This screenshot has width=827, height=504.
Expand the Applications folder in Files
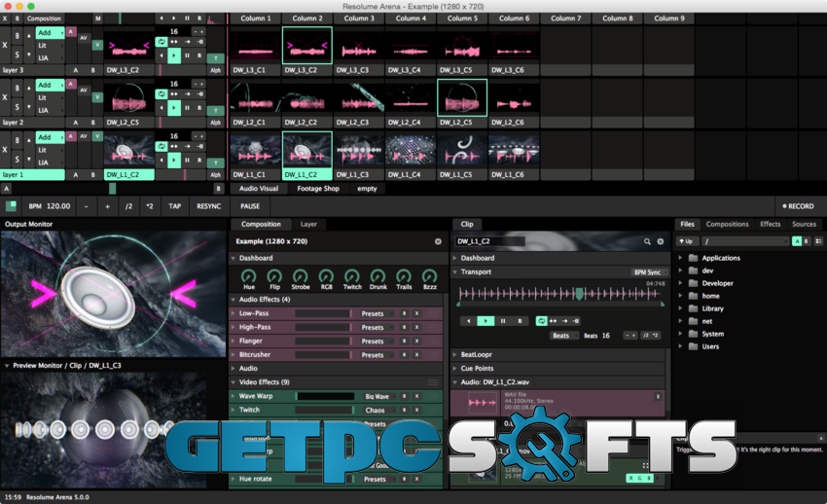680,258
